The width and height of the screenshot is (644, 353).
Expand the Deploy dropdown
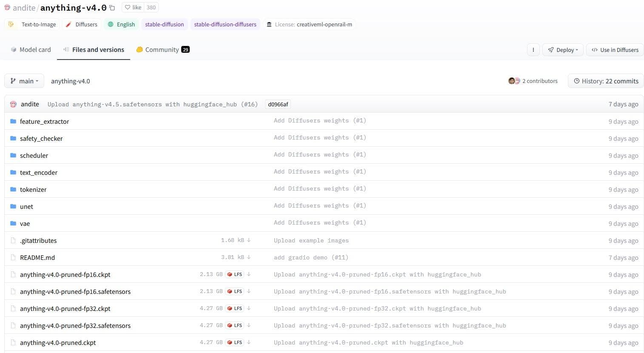[x=563, y=50]
